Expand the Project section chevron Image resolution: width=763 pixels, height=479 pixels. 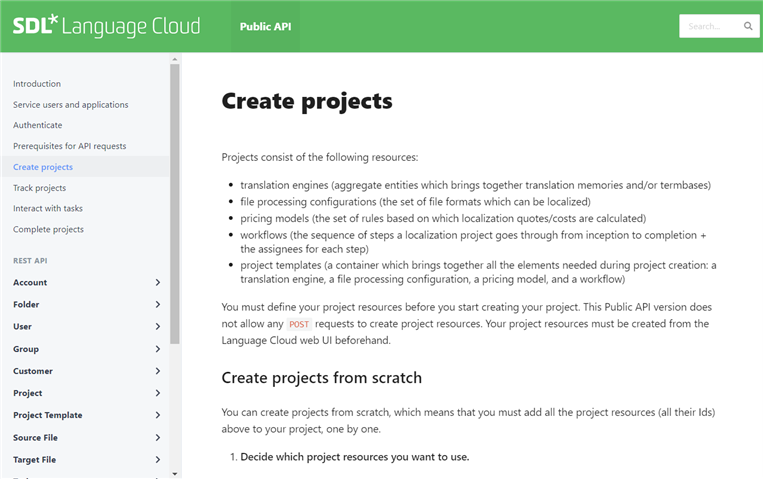pos(158,393)
